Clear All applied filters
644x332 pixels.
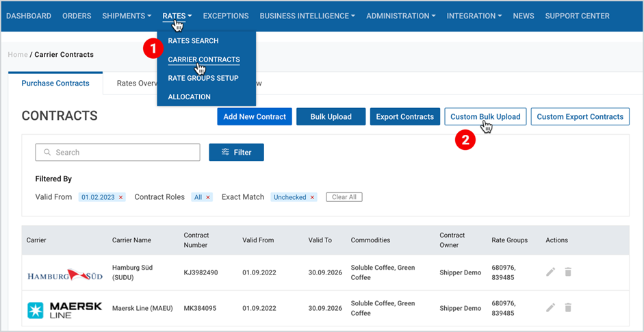coord(344,197)
